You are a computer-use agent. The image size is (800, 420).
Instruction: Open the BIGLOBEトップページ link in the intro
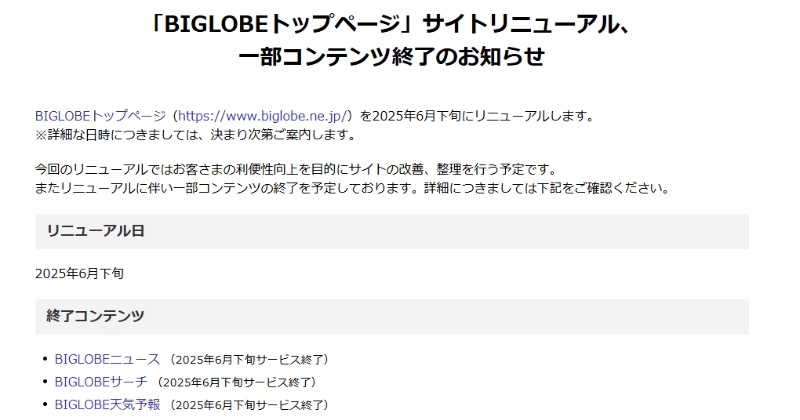101,116
